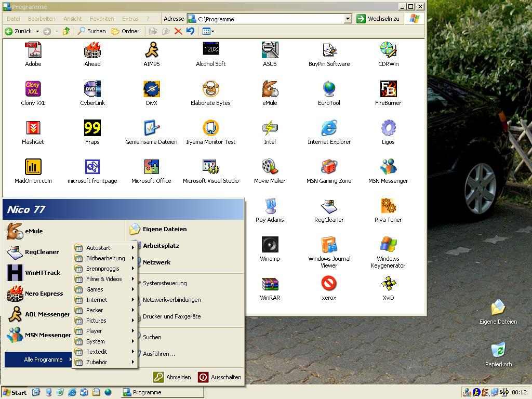
Task: Select the Winamp icon
Action: [x=270, y=245]
